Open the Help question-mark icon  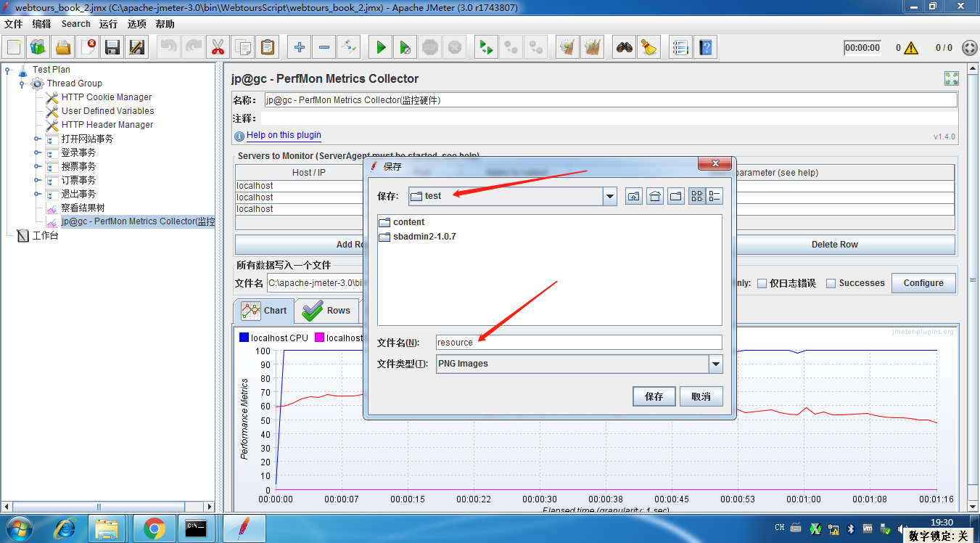click(705, 48)
